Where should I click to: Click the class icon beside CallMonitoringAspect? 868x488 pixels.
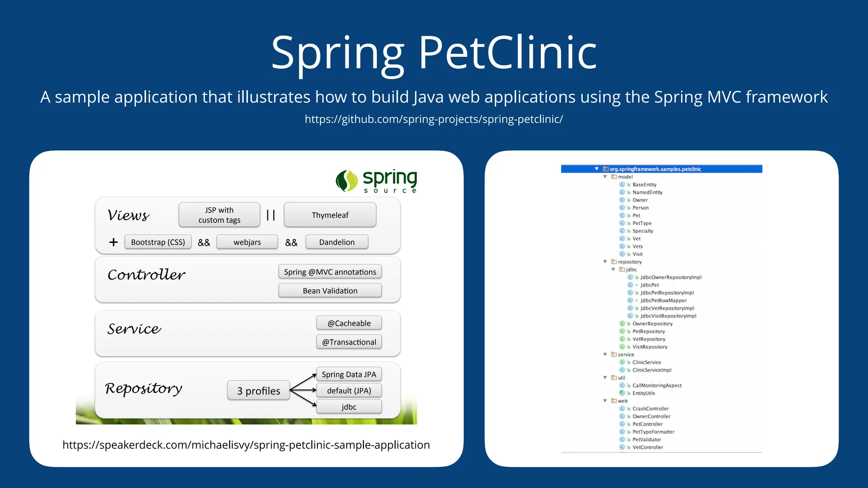coord(622,385)
